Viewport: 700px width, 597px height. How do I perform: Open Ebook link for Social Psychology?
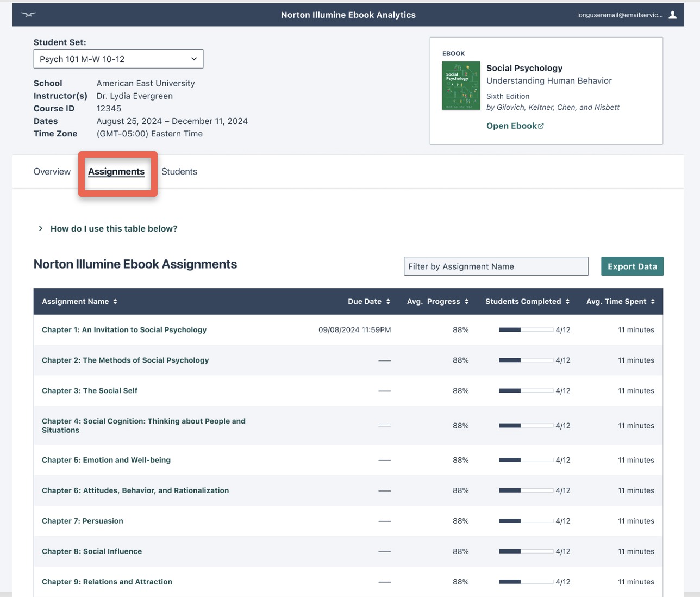(x=515, y=126)
